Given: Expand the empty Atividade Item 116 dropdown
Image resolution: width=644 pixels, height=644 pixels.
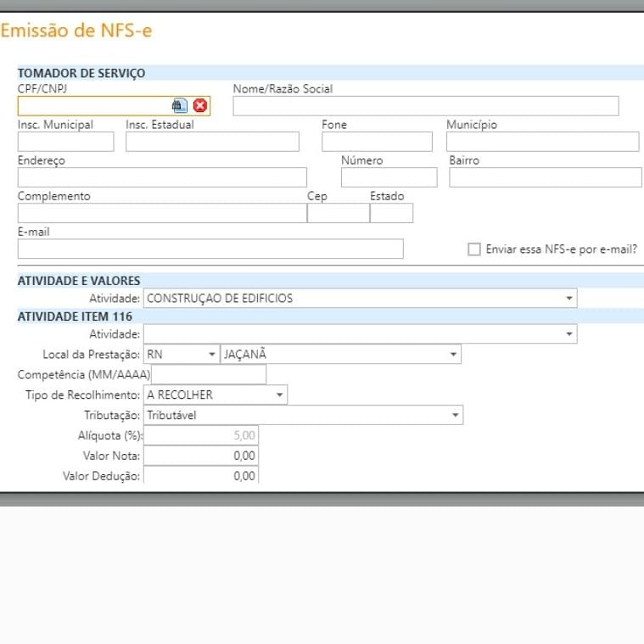Looking at the screenshot, I should [360, 334].
